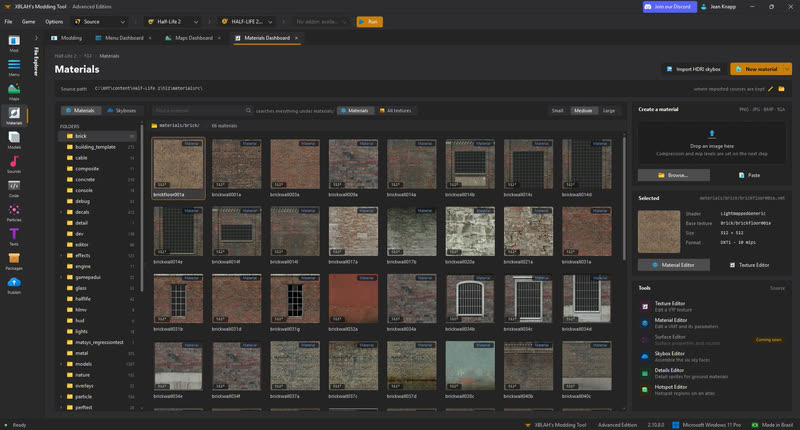Image resolution: width=800 pixels, height=430 pixels.
Task: Open the Code section in the sidebar
Action: pos(14,188)
